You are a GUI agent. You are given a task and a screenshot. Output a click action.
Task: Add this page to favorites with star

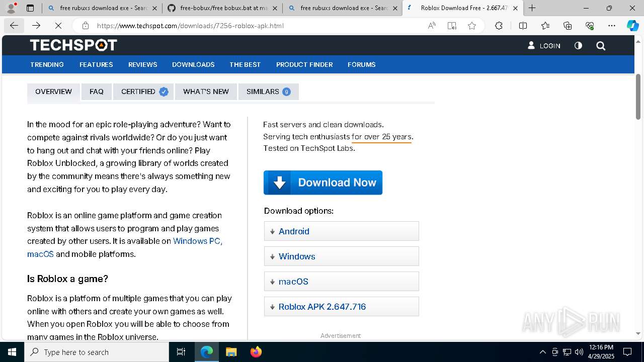[x=472, y=26]
